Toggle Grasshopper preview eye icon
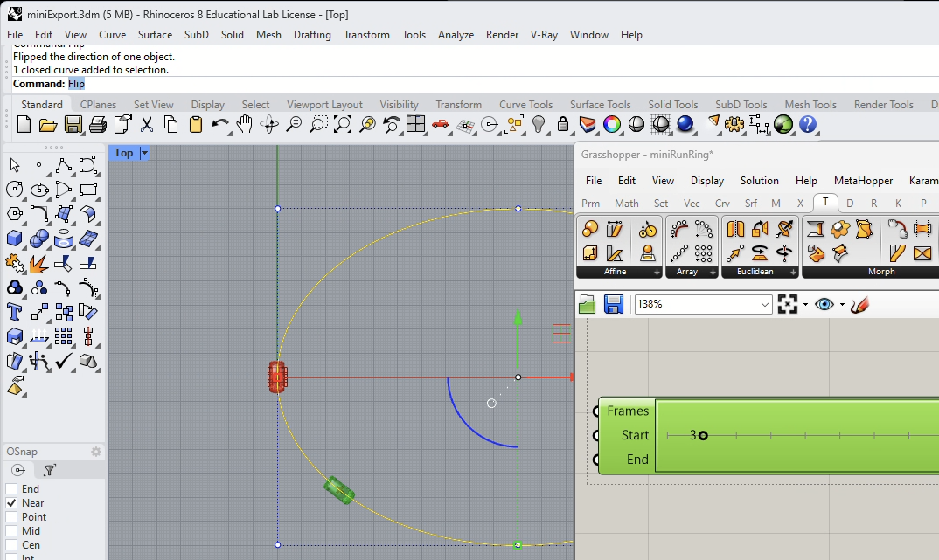 [x=824, y=304]
